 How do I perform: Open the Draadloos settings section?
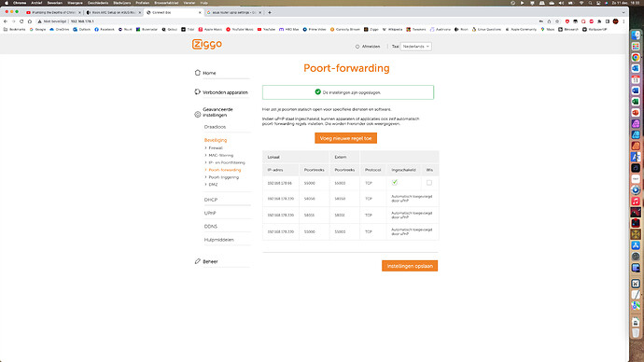click(215, 127)
